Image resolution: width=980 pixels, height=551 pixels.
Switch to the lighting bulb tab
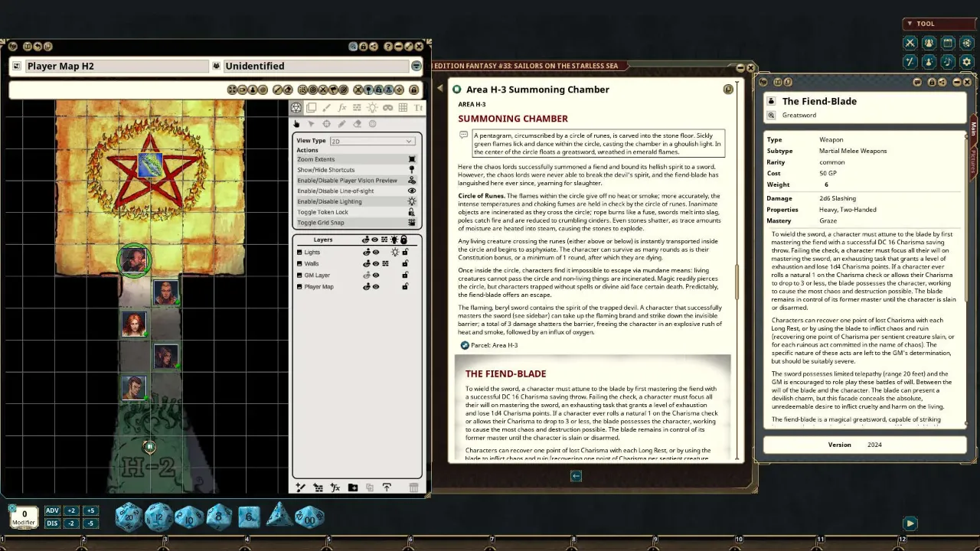tap(372, 108)
